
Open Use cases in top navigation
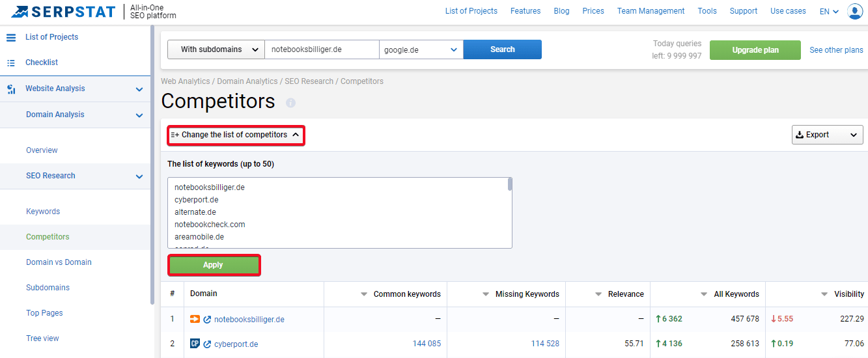tap(788, 11)
